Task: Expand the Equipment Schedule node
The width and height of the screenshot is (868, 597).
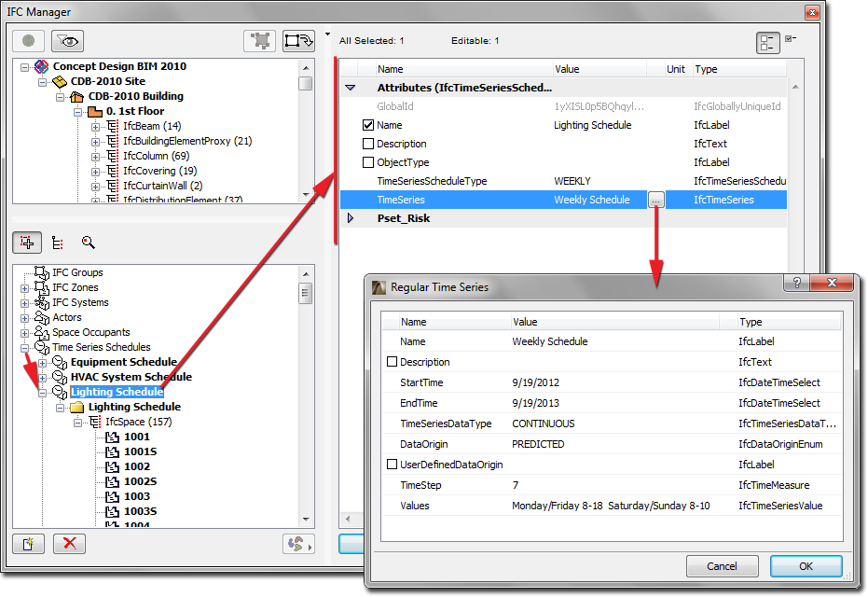Action: pyautogui.click(x=42, y=363)
